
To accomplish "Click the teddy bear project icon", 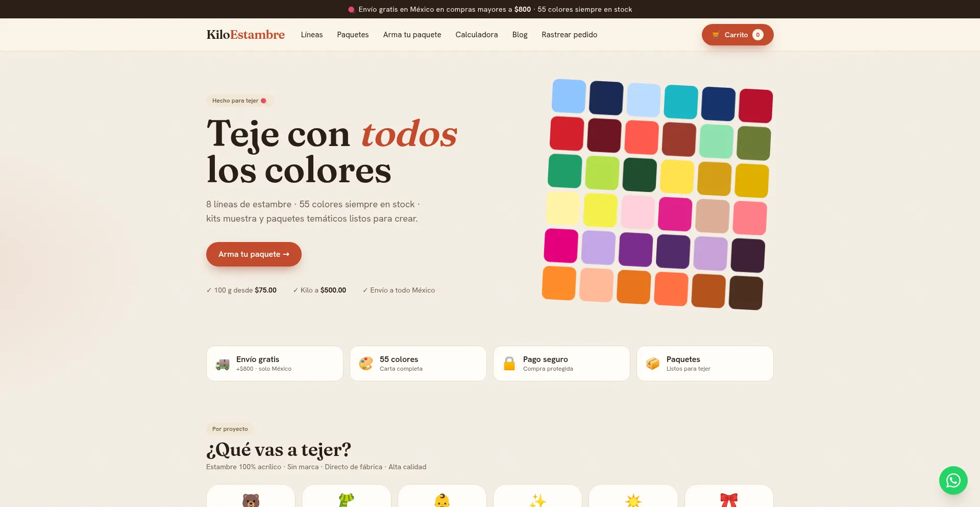I will [x=251, y=500].
